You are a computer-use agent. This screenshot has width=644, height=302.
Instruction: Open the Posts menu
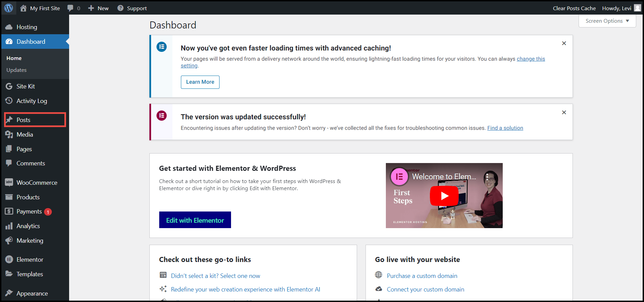(35, 120)
